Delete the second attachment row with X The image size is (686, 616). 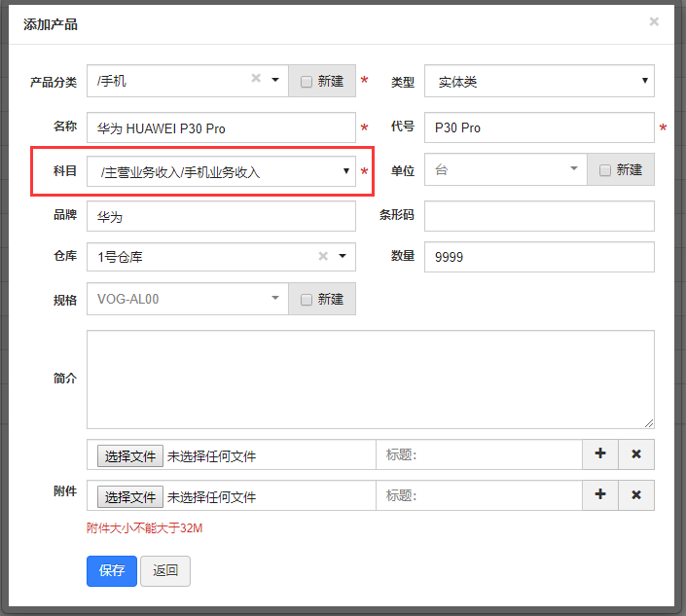point(636,494)
